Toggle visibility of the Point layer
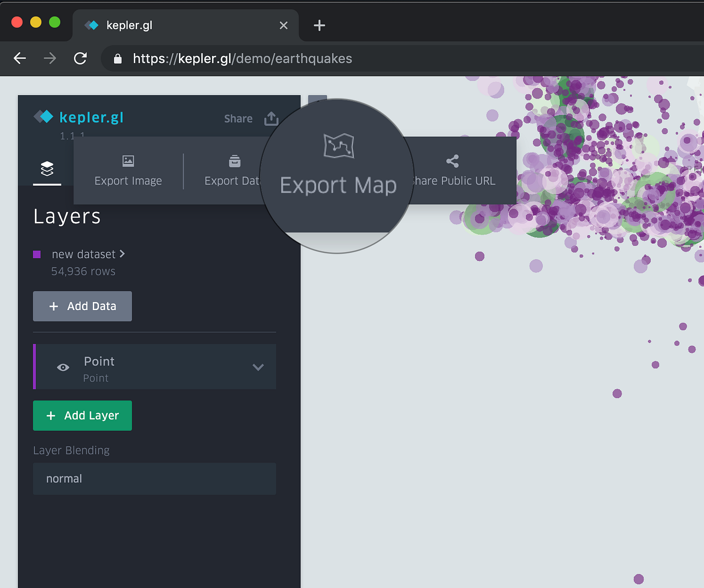This screenshot has height=588, width=704. tap(63, 367)
